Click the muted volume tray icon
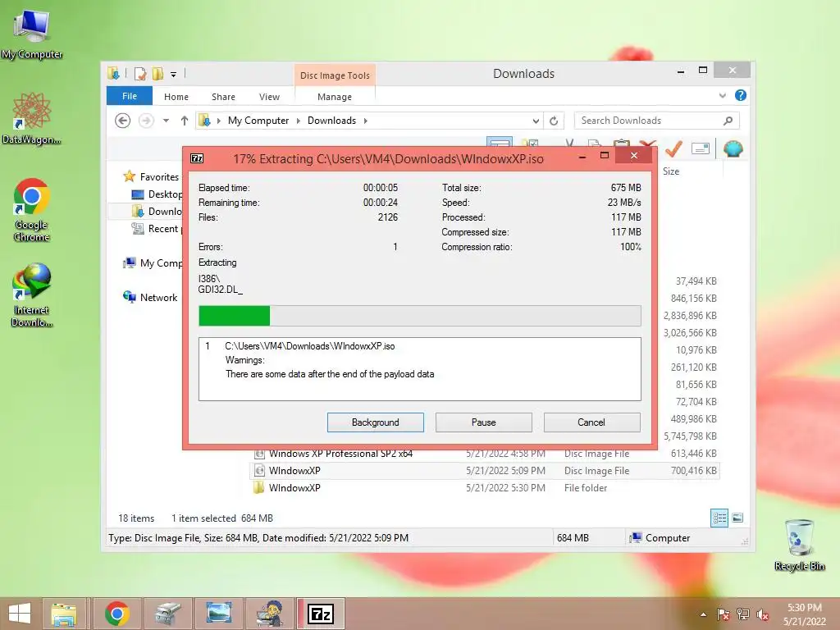Screen dimensions: 840x630 [763, 614]
